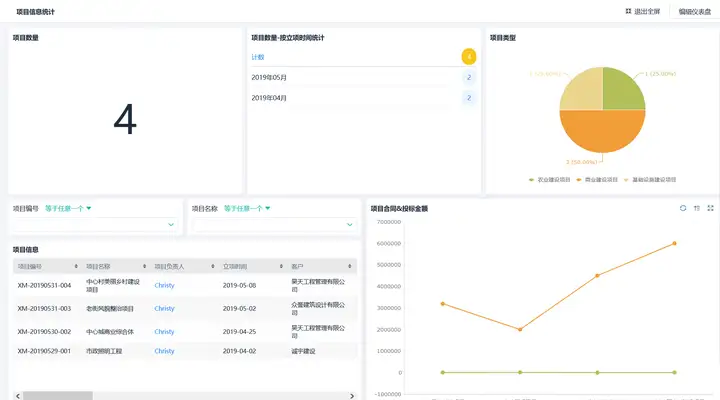Viewport: 720px width, 400px height.
Task: Click the 退出全屏 exit fullscreen button
Action: point(642,11)
